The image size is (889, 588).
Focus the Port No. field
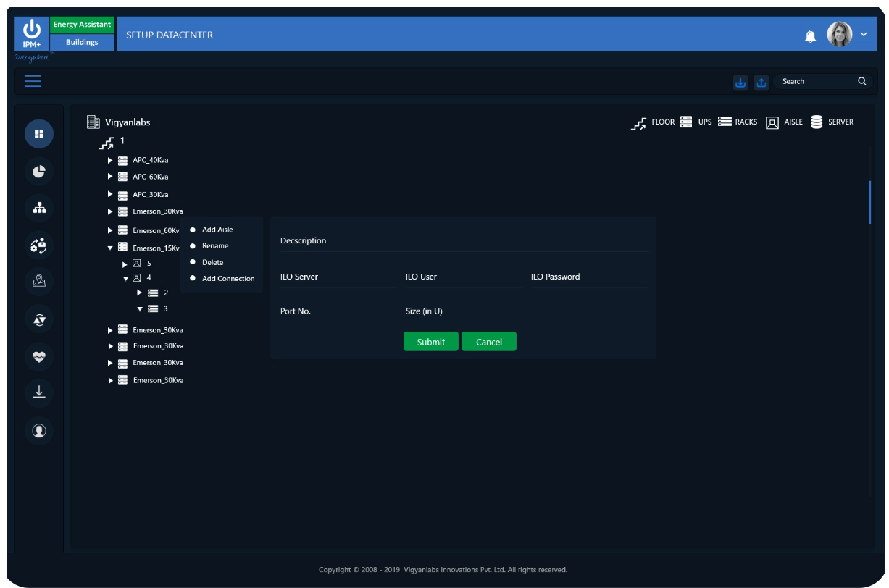click(338, 311)
